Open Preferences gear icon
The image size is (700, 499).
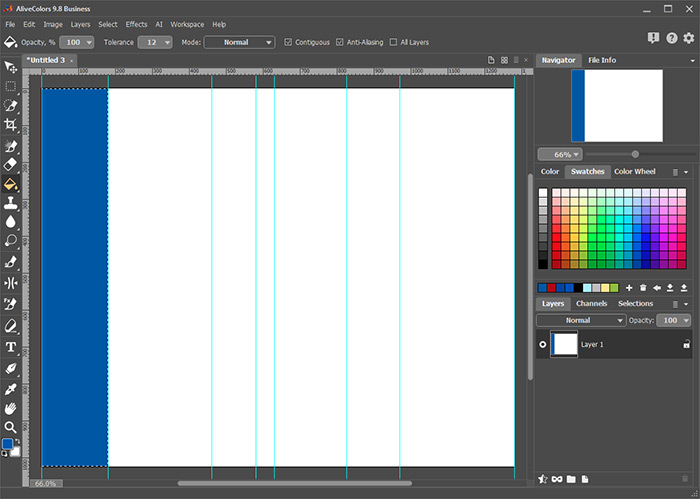click(689, 38)
